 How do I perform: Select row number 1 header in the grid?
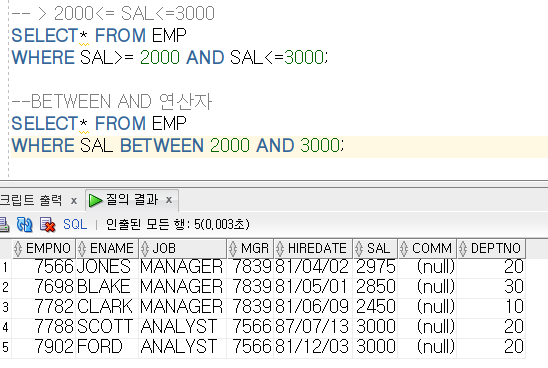pyautogui.click(x=5, y=268)
